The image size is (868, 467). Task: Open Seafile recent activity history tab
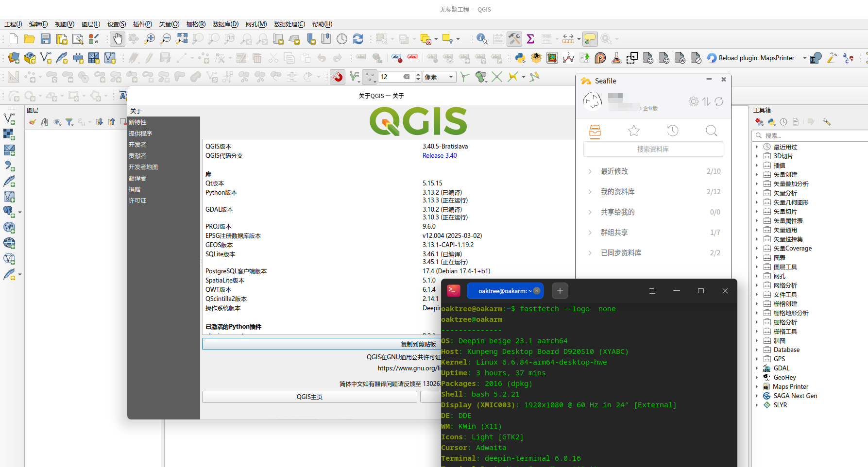(673, 131)
